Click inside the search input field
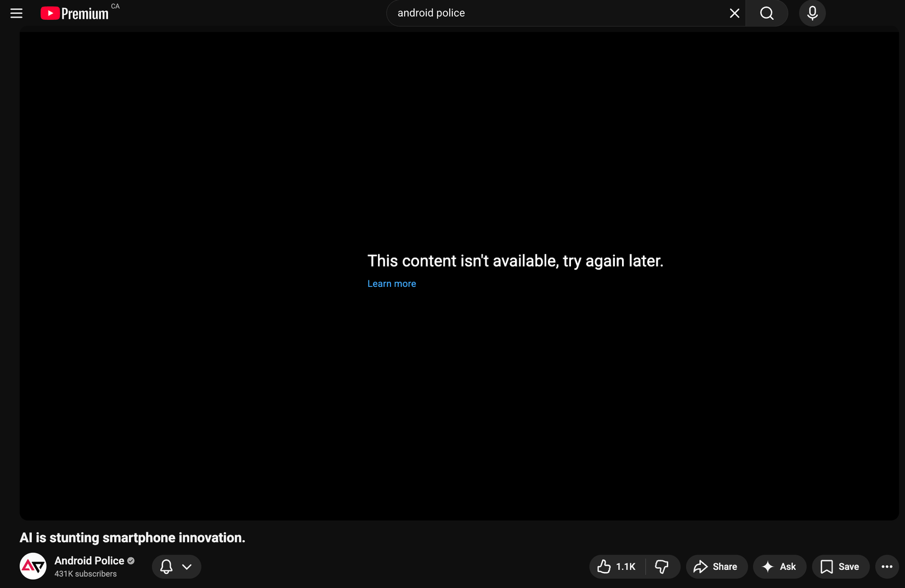The height and width of the screenshot is (588, 905). (548, 13)
